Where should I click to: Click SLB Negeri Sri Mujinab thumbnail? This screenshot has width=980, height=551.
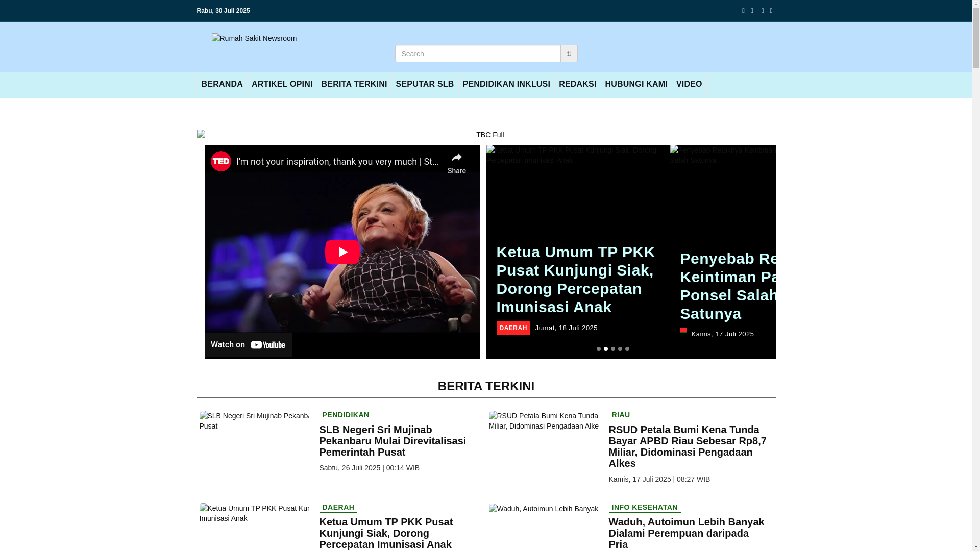pyautogui.click(x=254, y=421)
